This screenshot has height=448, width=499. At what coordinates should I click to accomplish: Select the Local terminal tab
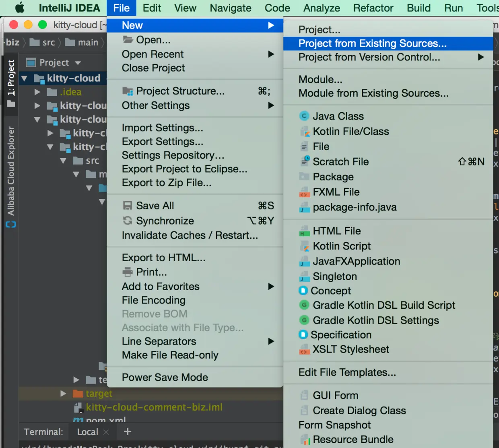coord(88,432)
